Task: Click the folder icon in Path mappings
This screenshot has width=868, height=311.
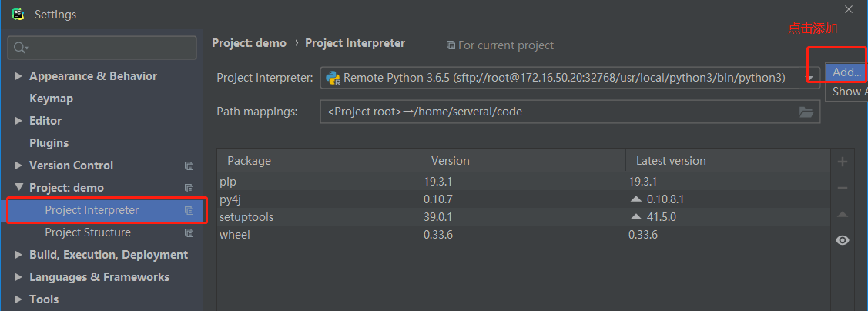Action: tap(806, 112)
